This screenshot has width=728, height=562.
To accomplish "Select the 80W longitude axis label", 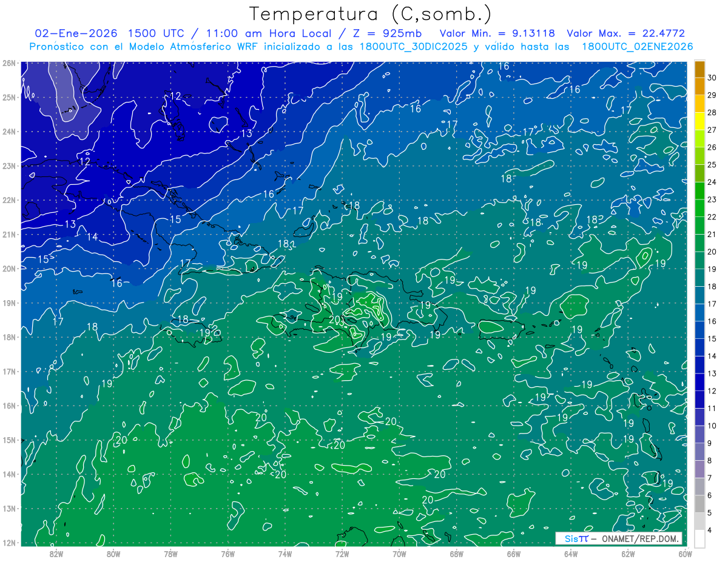I will click(113, 553).
